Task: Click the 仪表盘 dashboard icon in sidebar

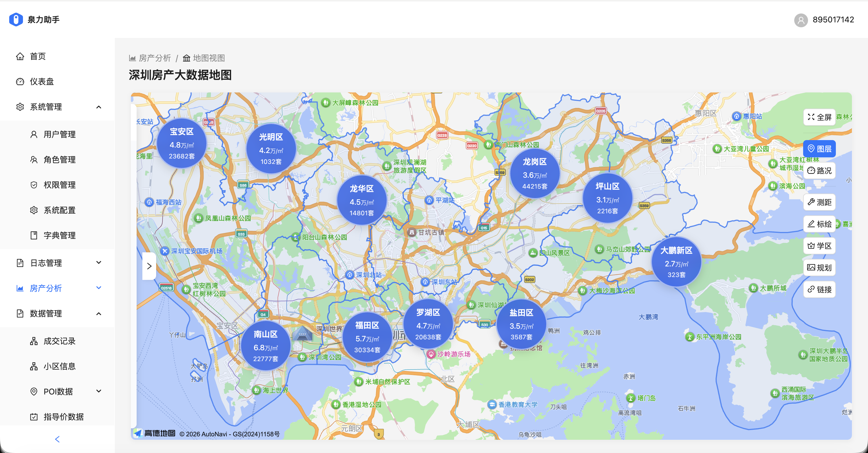Action: (x=20, y=81)
